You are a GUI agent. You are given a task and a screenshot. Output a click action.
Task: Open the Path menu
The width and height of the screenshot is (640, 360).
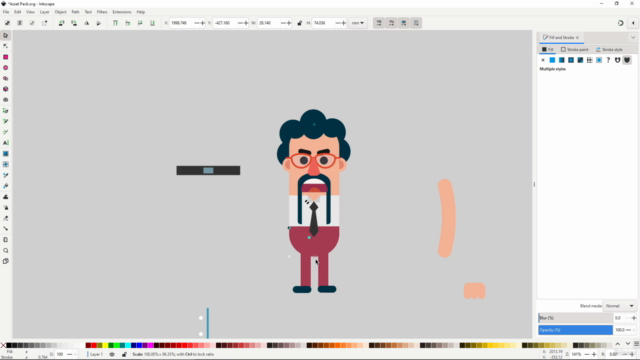tap(76, 12)
